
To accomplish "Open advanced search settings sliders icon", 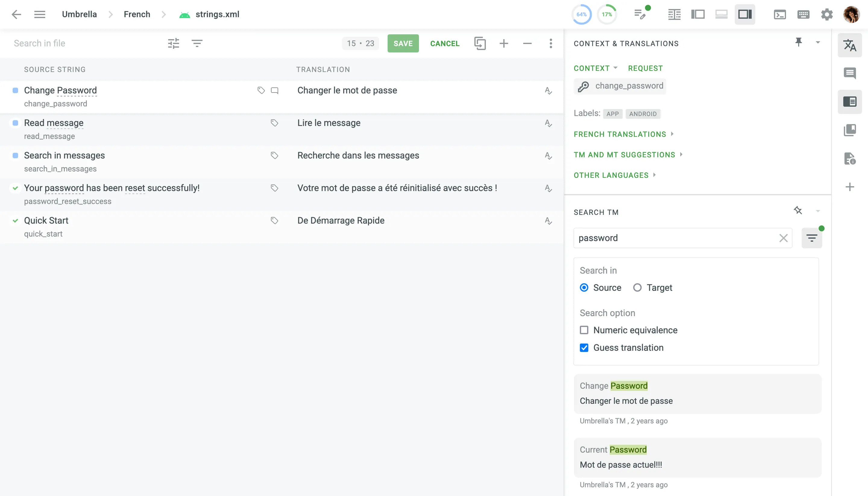I will click(173, 43).
